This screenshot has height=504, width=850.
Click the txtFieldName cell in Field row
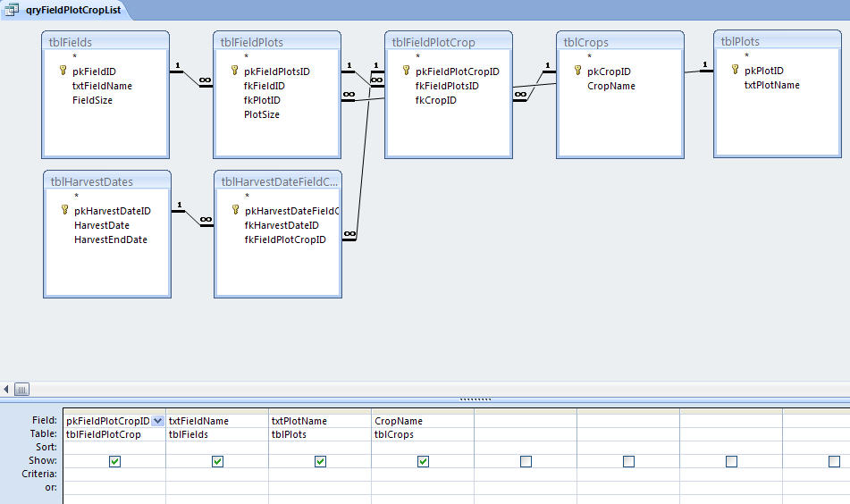217,421
